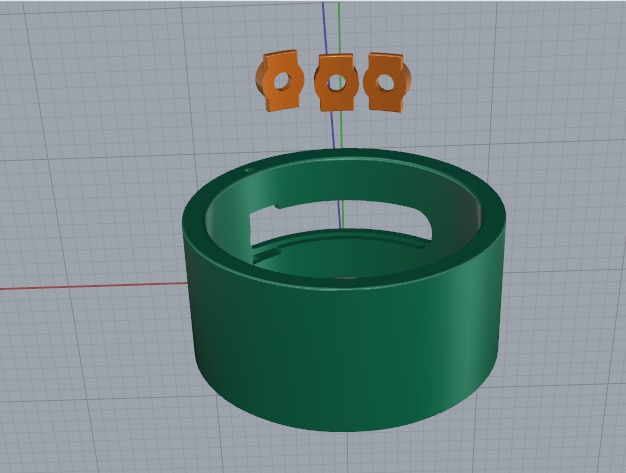Click the hole of the left orange clip

[x=281, y=81]
